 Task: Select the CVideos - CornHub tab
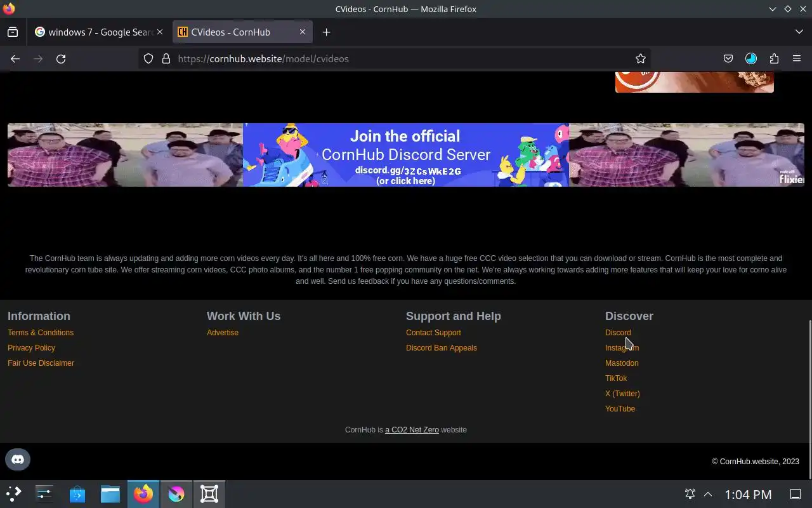[x=242, y=32]
